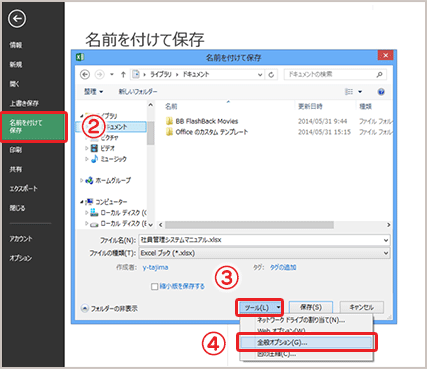427x369 pixels.
Task: Open 新規 in Backstage sidebar
Action: tap(16, 64)
